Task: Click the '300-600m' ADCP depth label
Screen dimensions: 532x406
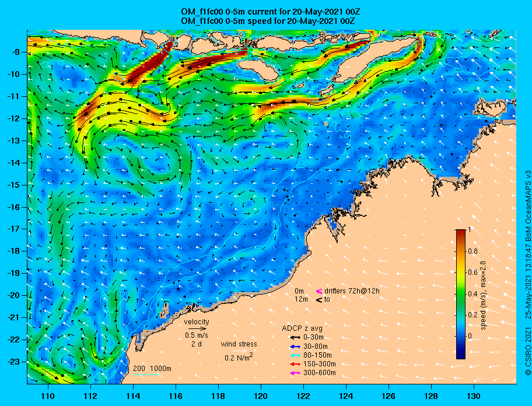Action: tap(319, 373)
